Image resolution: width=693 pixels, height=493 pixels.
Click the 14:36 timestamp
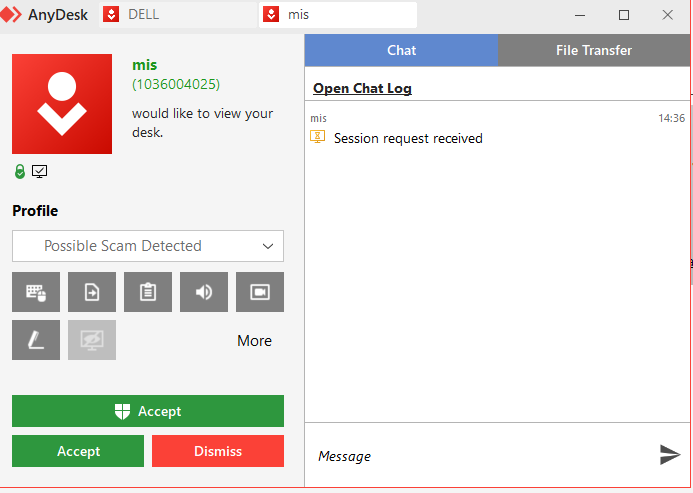point(671,118)
